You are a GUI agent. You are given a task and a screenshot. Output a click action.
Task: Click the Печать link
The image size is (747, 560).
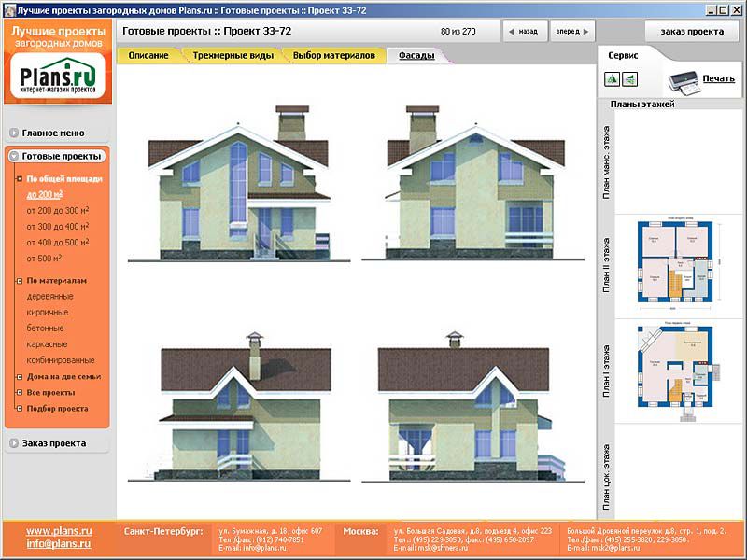coord(718,79)
